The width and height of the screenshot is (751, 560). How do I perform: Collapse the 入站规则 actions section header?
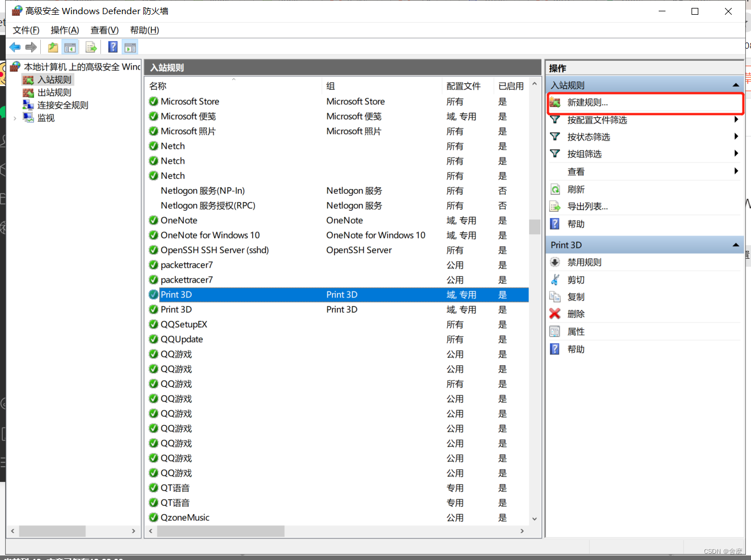coord(645,85)
